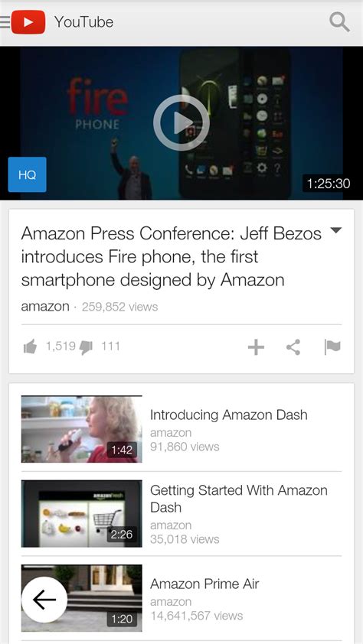Dislike the video with thumbs down
The image size is (363, 644).
coord(86,348)
